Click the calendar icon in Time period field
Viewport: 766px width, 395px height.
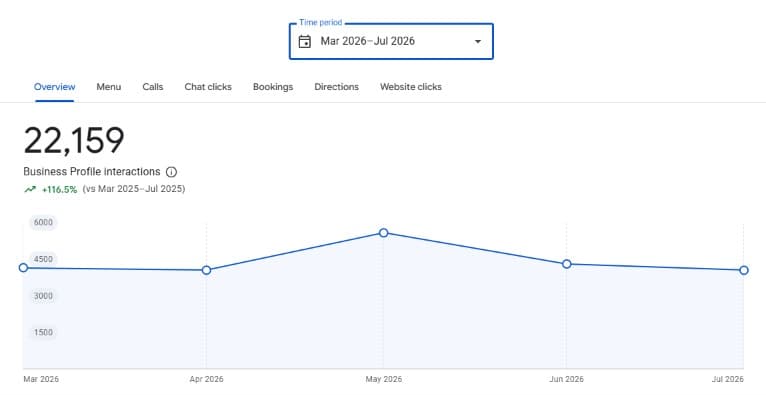[305, 42]
